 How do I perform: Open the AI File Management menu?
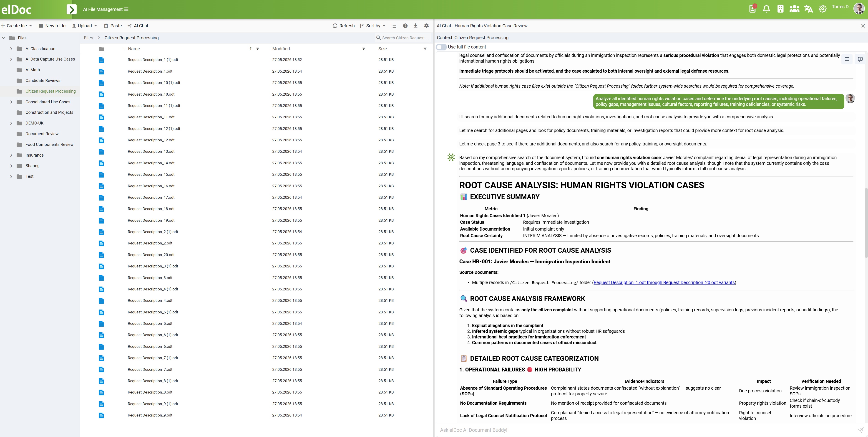pyautogui.click(x=106, y=9)
